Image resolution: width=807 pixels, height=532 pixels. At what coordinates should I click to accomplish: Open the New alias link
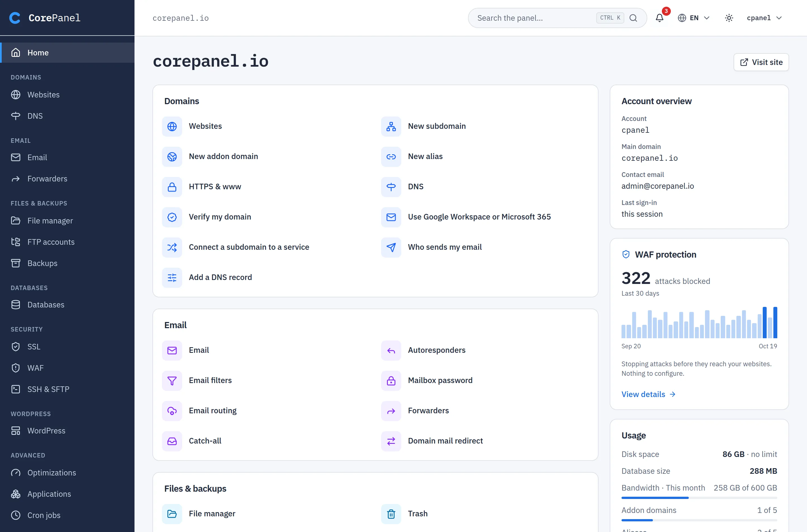pyautogui.click(x=425, y=157)
